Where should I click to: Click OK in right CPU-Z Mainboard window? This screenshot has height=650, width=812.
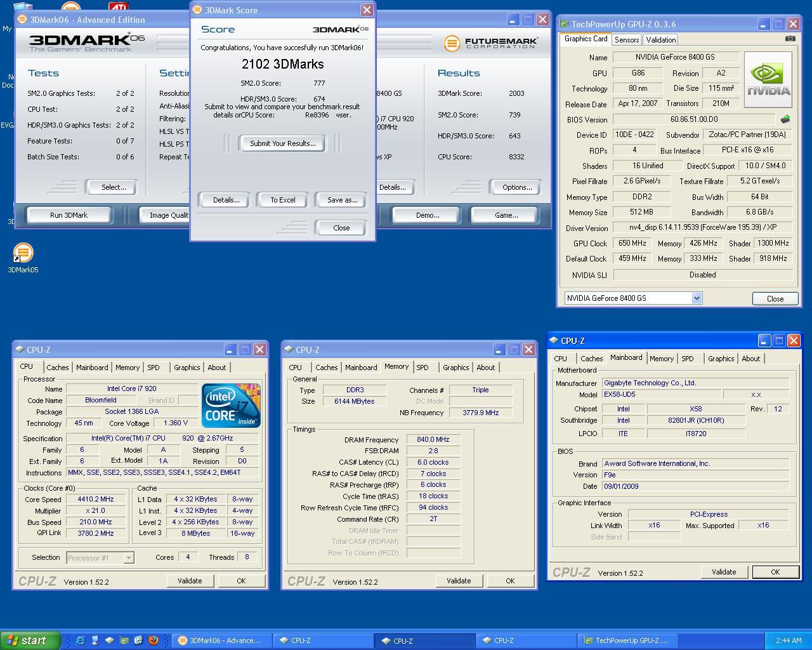pos(775,572)
